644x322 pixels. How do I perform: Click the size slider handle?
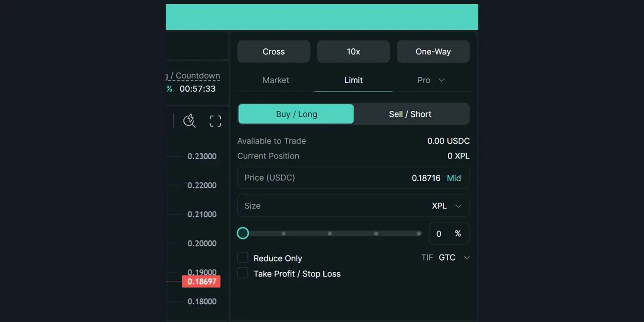243,233
